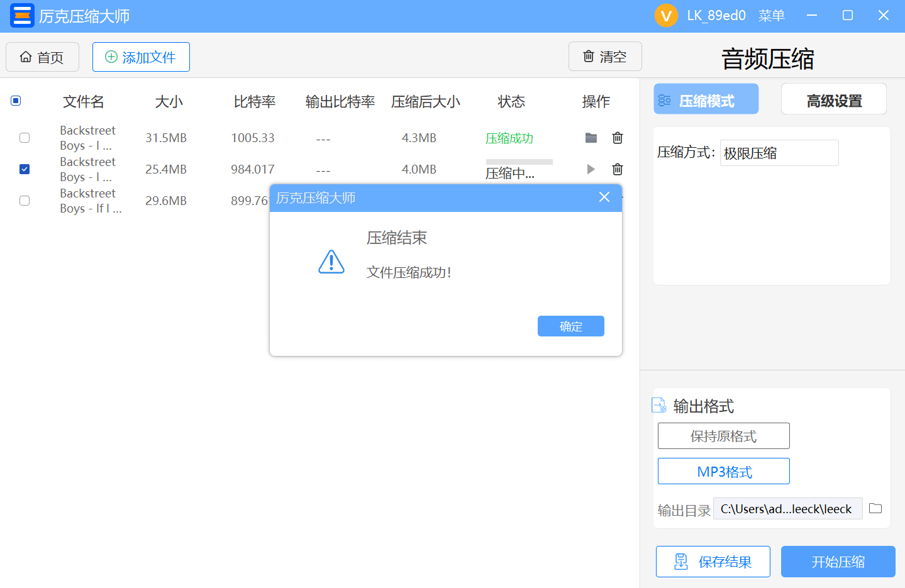Click the 984.017 bitrate value
905x588 pixels.
tap(253, 169)
